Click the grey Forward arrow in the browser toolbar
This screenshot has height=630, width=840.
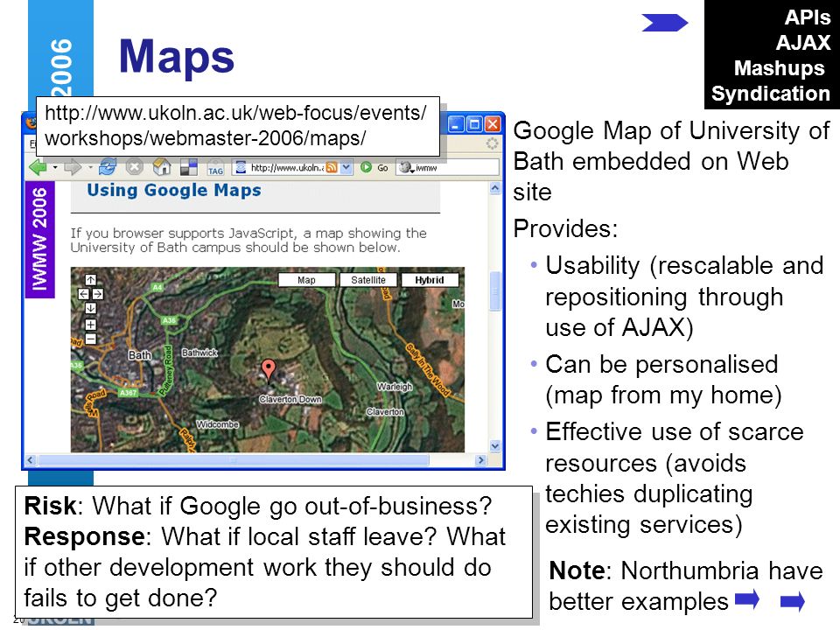pyautogui.click(x=73, y=168)
